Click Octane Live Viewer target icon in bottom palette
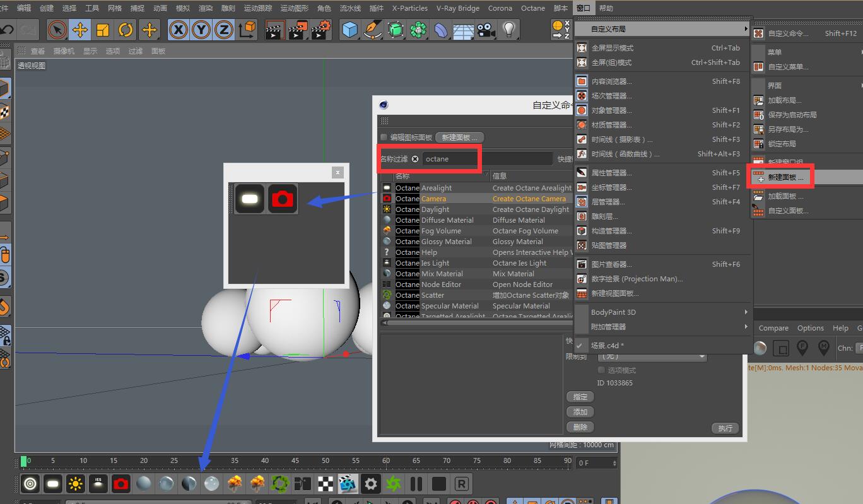This screenshot has width=863, height=504. (x=31, y=484)
